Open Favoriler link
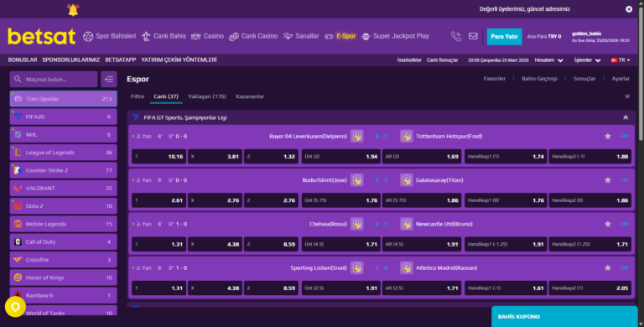This screenshot has height=327, width=644. [x=494, y=79]
